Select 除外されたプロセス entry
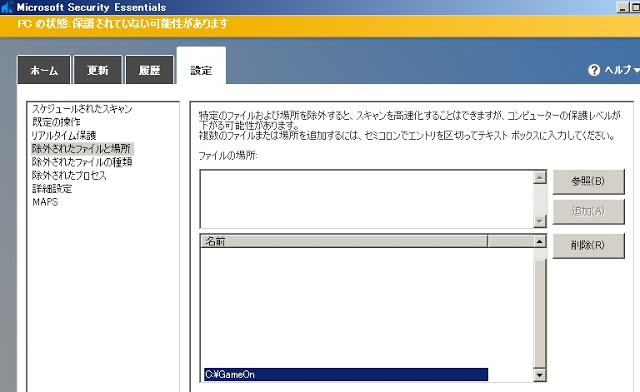 click(x=69, y=175)
